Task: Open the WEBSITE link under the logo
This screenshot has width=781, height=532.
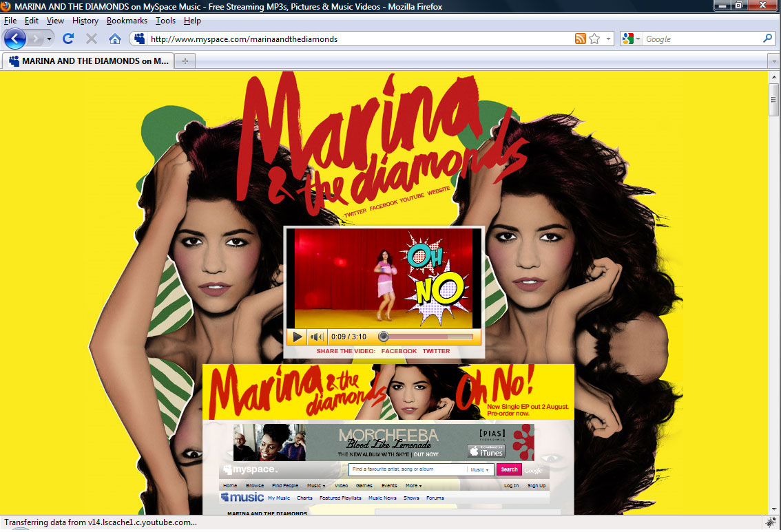Action: [439, 190]
